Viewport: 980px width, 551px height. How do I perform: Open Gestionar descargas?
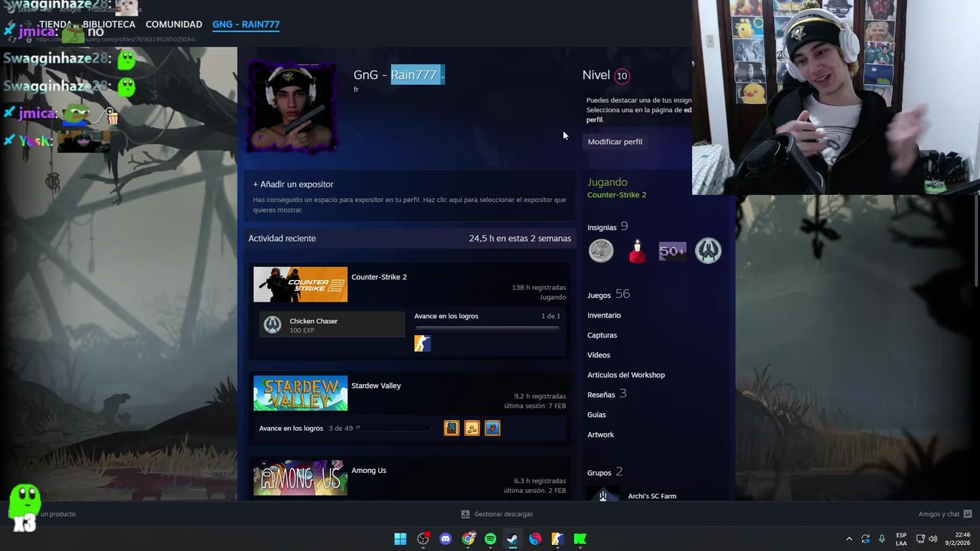pos(497,514)
